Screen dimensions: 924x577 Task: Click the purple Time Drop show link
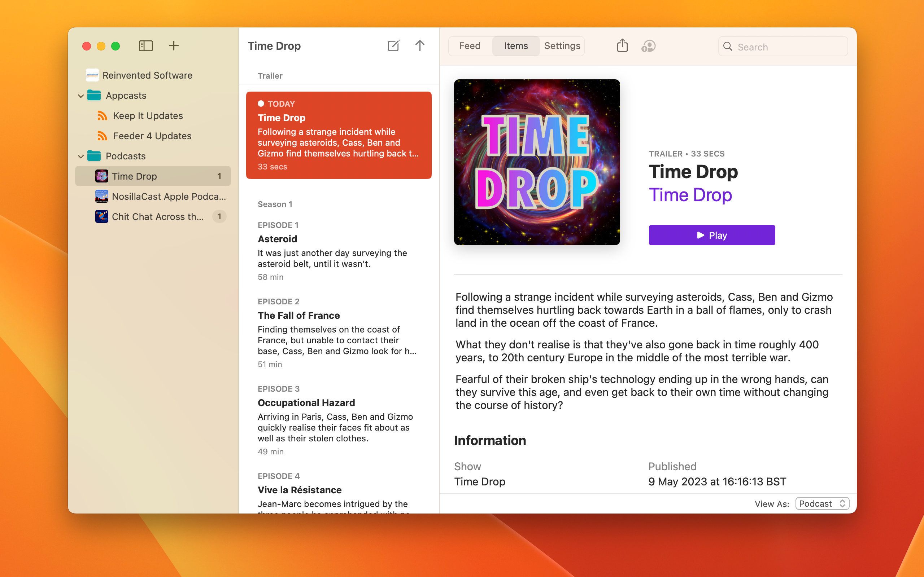tap(690, 195)
